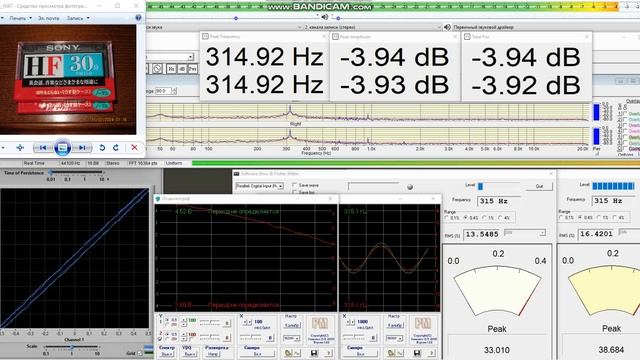Open the Эл. почта menu in photo viewer
640x360 pixels.
(x=48, y=18)
